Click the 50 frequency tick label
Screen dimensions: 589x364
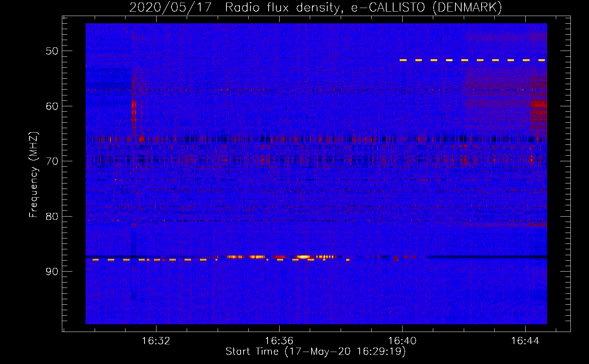pyautogui.click(x=52, y=51)
